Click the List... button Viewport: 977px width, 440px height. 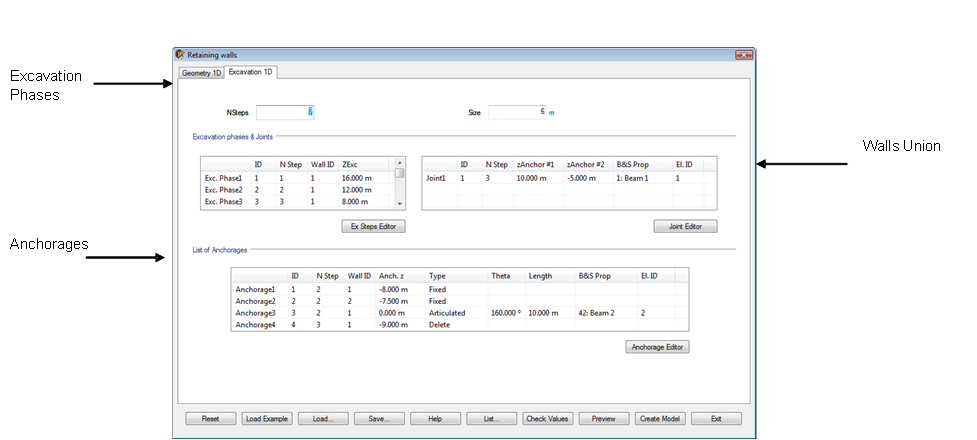tap(492, 419)
